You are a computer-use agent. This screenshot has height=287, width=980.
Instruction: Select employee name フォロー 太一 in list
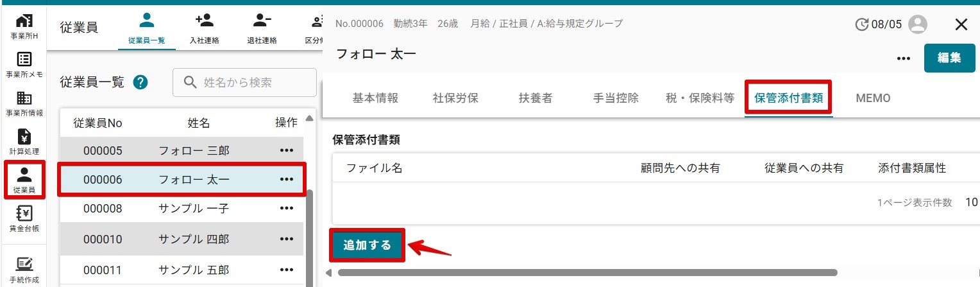point(194,180)
